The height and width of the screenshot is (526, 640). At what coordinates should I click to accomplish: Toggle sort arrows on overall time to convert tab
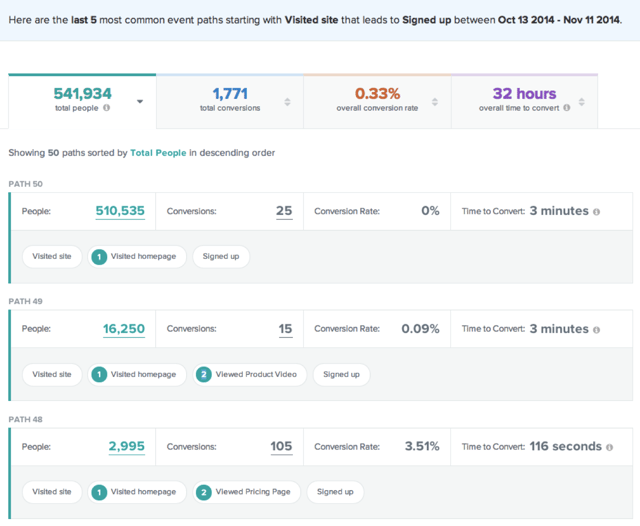pos(582,102)
